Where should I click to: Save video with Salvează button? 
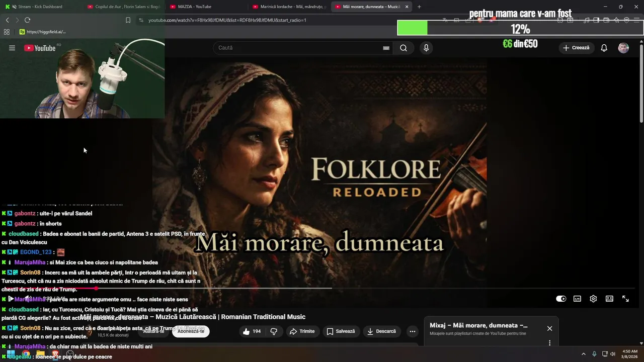point(341,331)
